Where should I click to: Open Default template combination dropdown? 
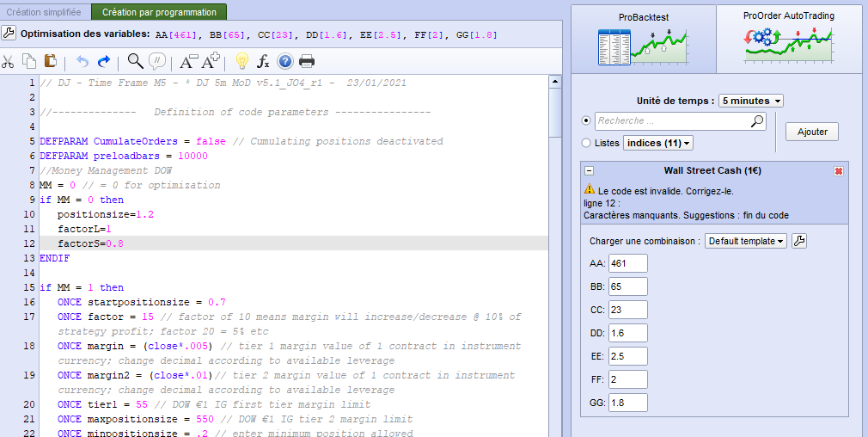[745, 241]
